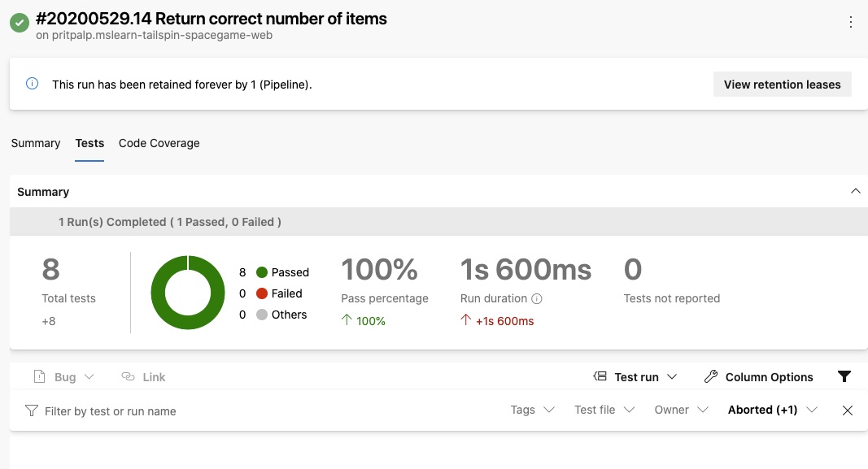Click the Total tests label
This screenshot has height=469, width=868.
68,298
